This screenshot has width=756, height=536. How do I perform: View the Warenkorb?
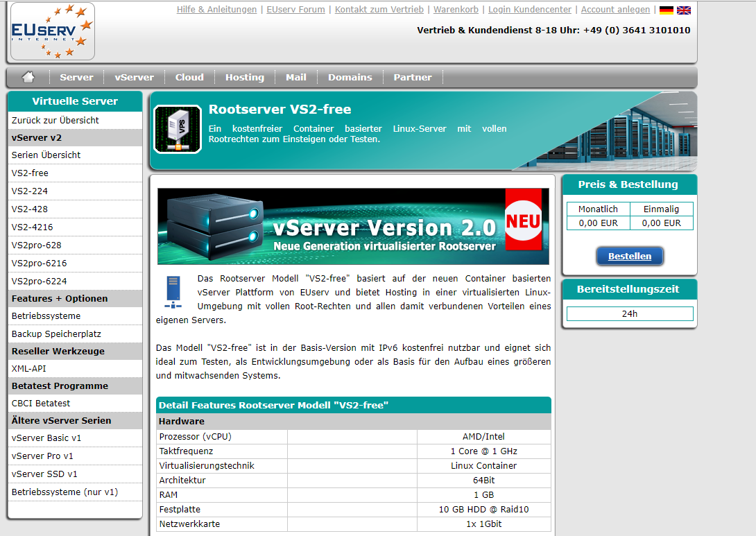click(456, 10)
